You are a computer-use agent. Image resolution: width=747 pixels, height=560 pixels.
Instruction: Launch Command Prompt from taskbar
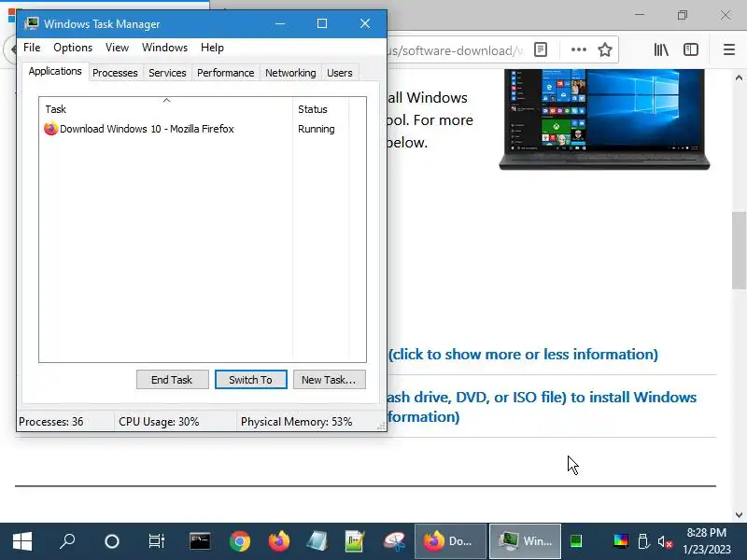click(x=200, y=541)
